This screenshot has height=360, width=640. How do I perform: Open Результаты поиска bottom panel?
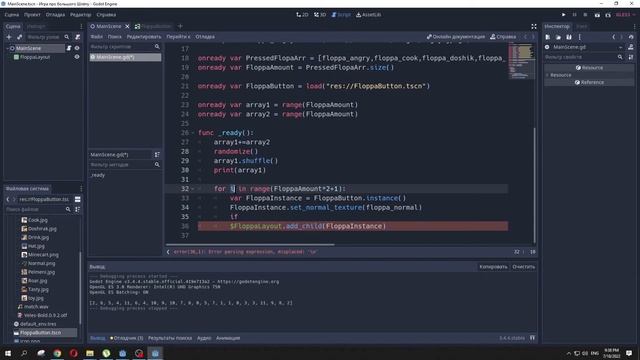point(170,338)
